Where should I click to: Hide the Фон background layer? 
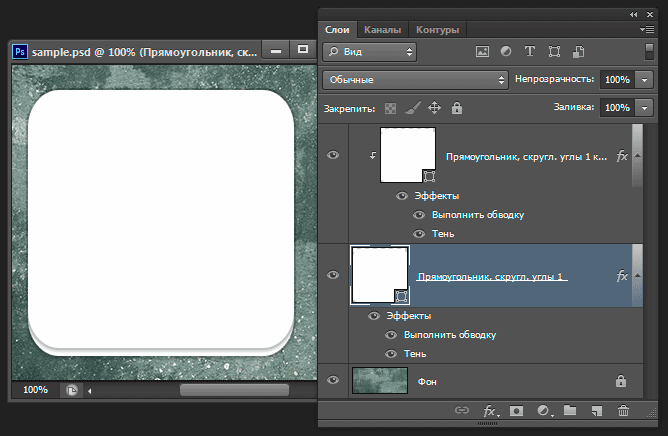pyautogui.click(x=333, y=380)
